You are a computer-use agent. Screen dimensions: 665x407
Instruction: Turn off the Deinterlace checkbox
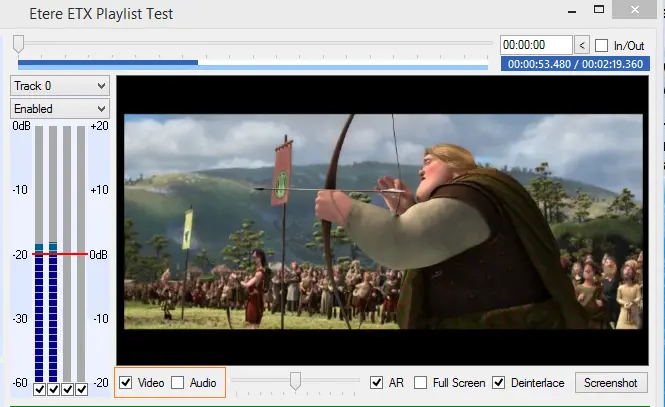click(499, 383)
